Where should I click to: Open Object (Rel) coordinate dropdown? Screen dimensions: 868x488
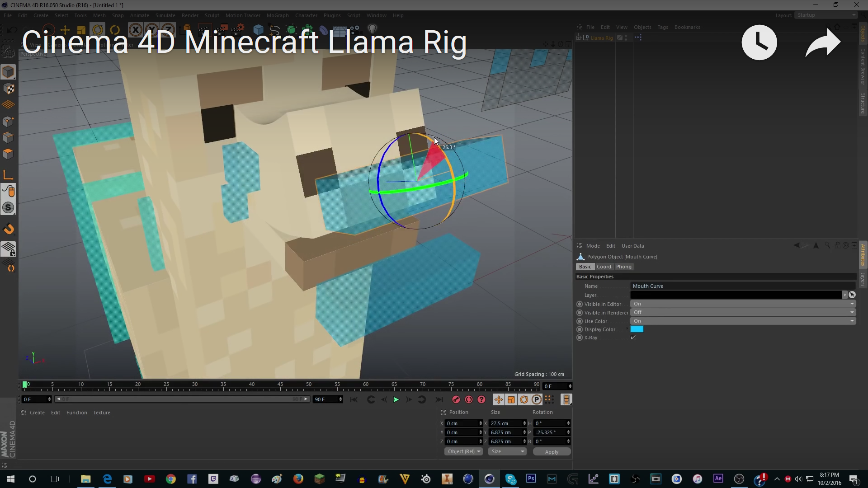click(463, 451)
